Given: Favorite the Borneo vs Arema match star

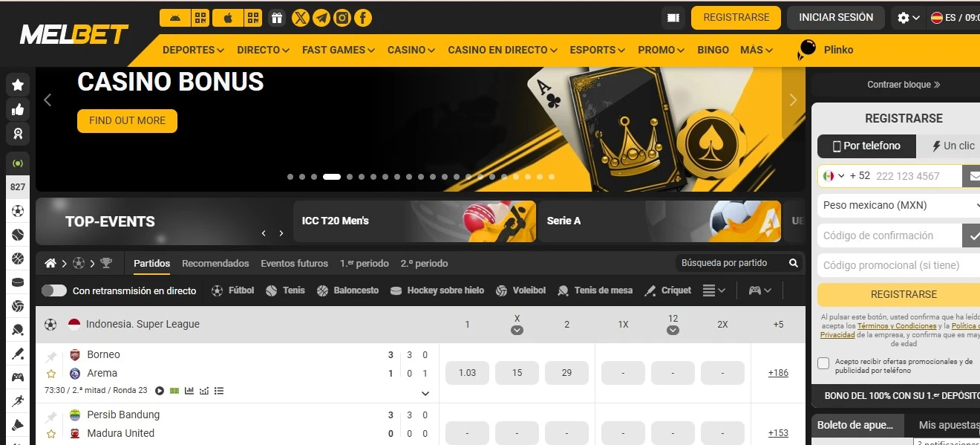Looking at the screenshot, I should 51,374.
